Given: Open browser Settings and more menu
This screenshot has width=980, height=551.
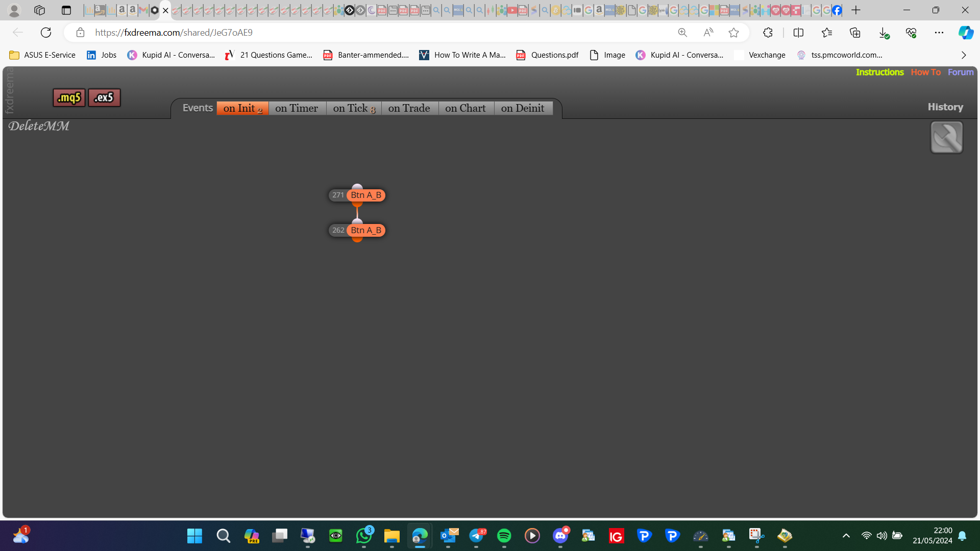Looking at the screenshot, I should [x=939, y=33].
